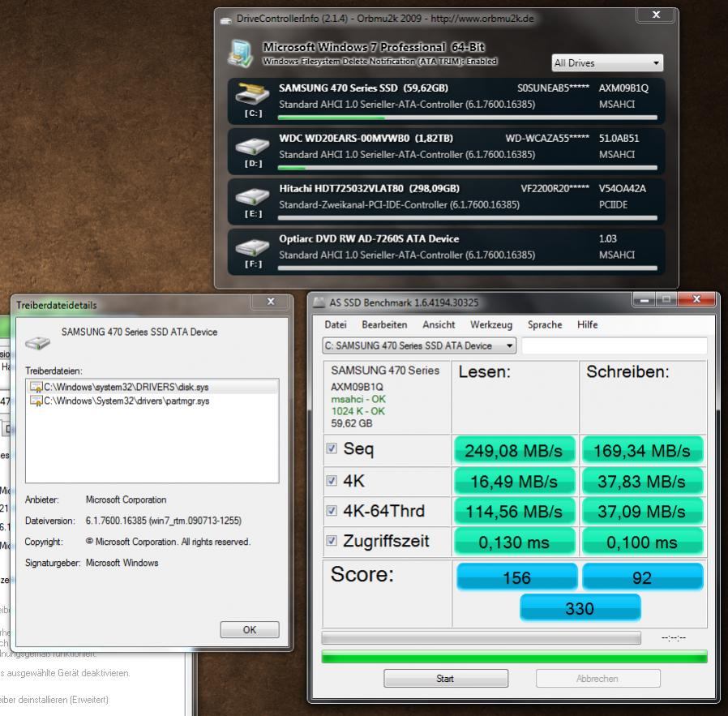Click the 4K read result 16,49 MB/s
Viewport: 728px width, 716px height.
(514, 482)
